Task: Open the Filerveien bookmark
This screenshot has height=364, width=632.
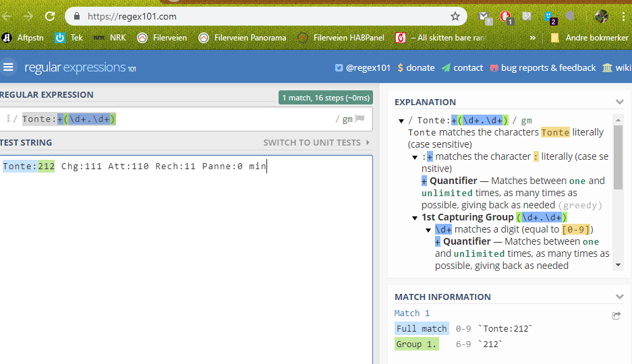Action: point(162,38)
